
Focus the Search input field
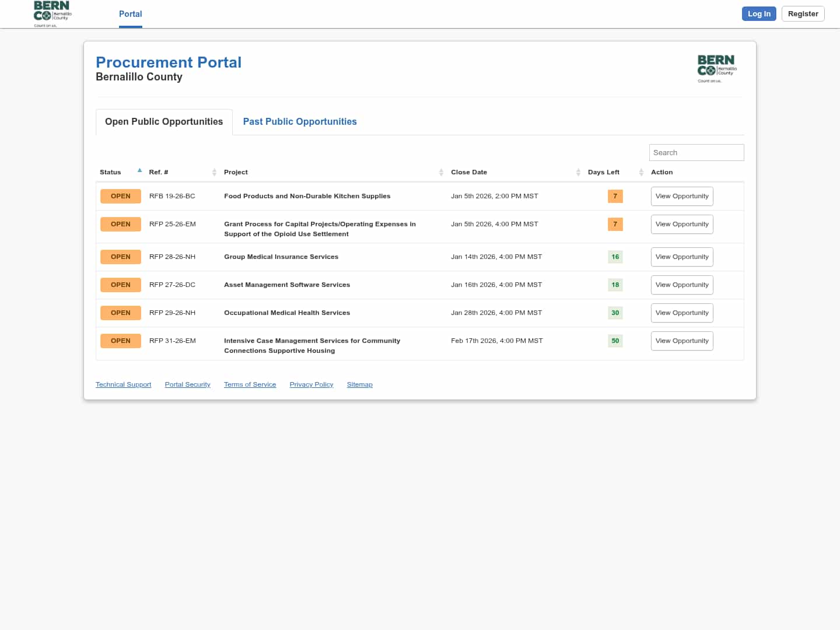pyautogui.click(x=696, y=152)
